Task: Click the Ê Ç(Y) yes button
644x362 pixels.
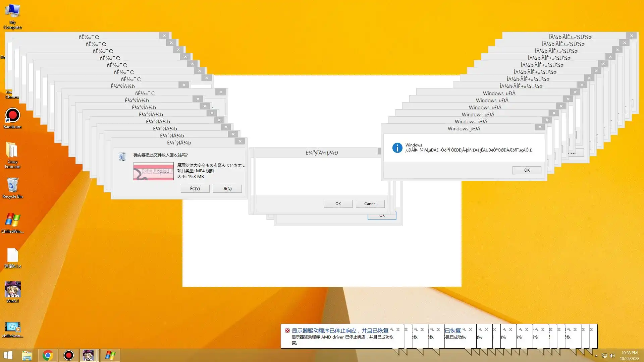Action: coord(195,189)
